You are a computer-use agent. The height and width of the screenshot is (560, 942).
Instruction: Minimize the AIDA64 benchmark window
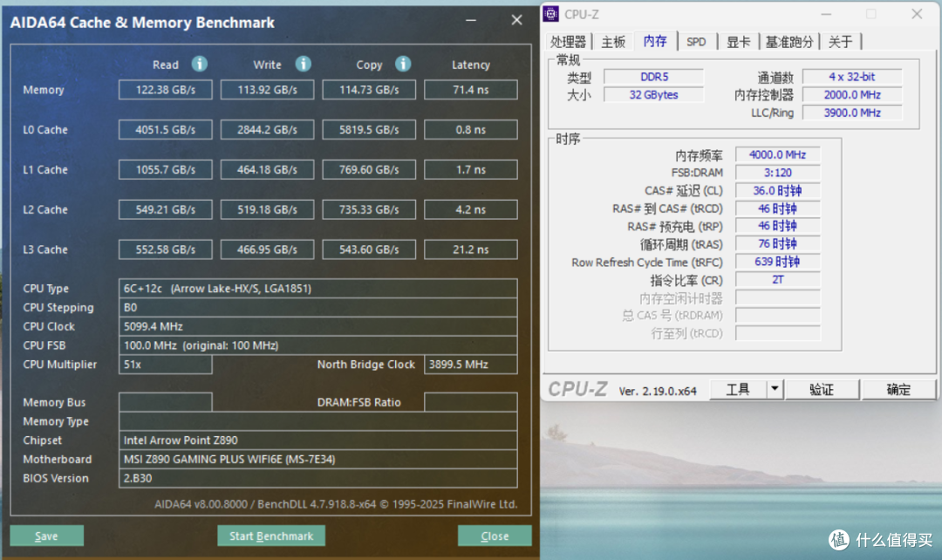(x=471, y=20)
